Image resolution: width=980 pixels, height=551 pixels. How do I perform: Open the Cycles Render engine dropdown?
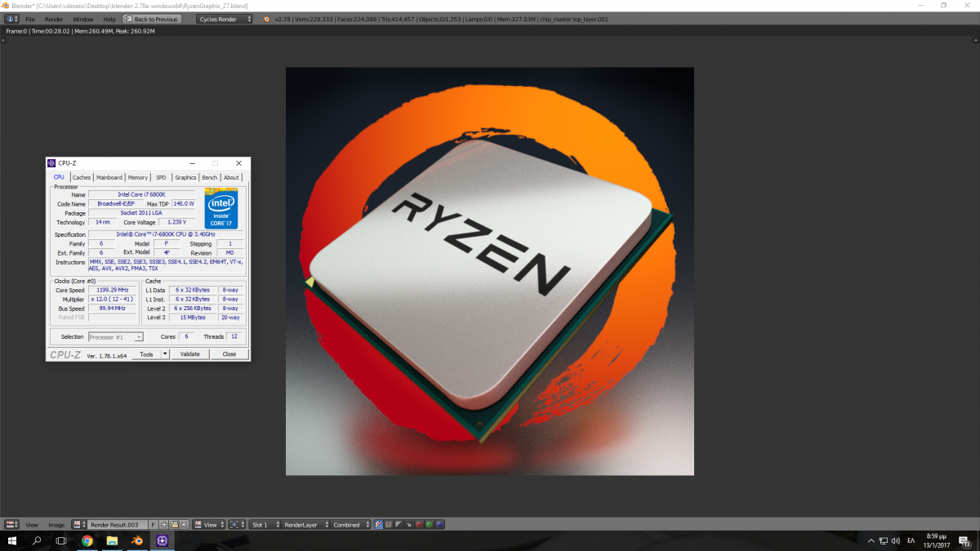[225, 19]
